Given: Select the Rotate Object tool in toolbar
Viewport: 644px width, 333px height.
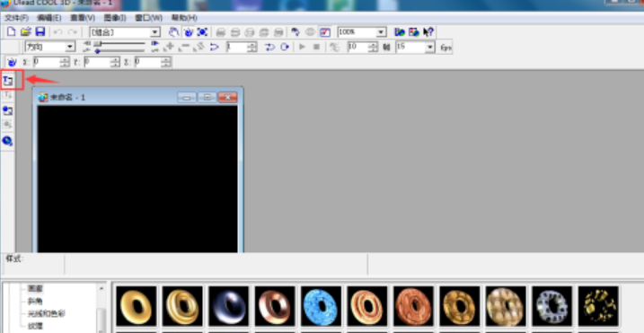Looking at the screenshot, I should coord(188,32).
